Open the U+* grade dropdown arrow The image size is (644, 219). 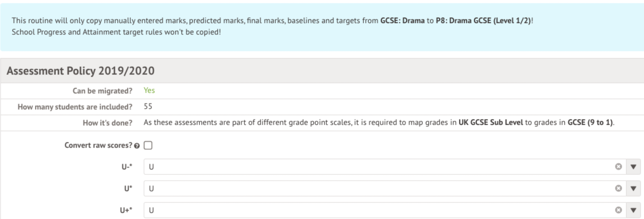(x=633, y=210)
